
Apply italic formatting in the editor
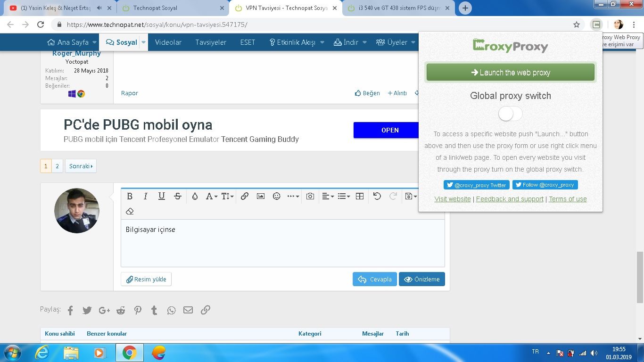[146, 197]
